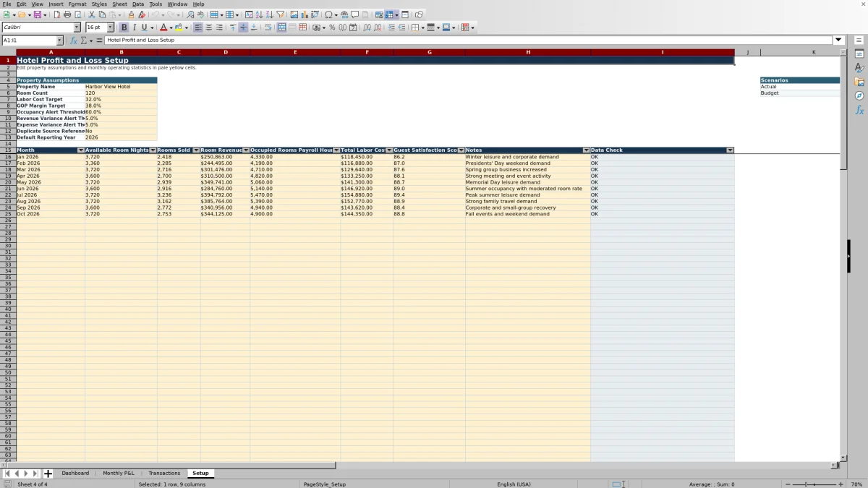Toggle Align Left
The image size is (868, 488).
click(x=198, y=27)
